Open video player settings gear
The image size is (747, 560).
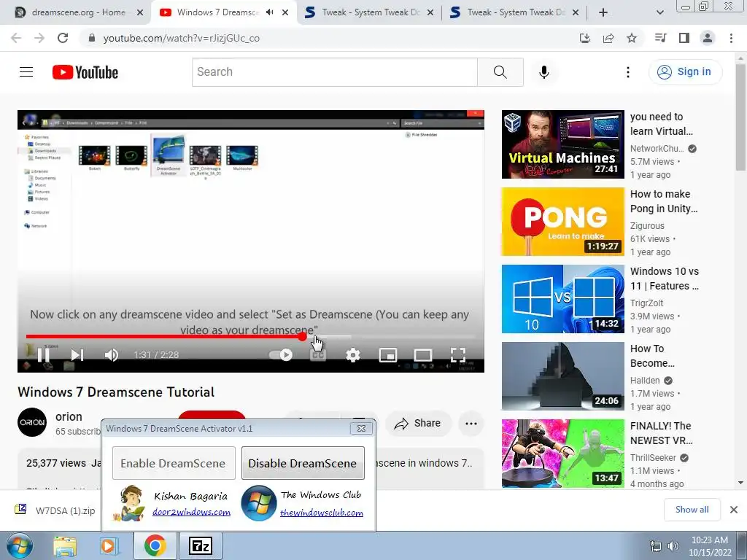pos(352,355)
